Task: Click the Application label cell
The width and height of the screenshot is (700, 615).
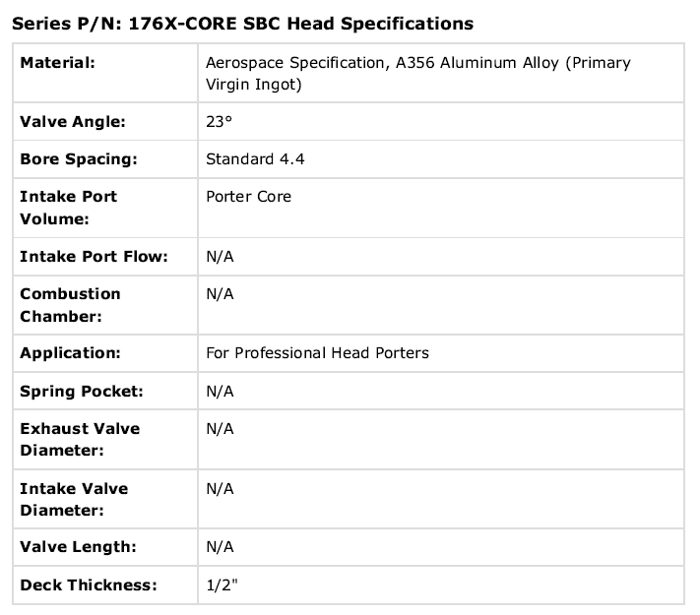Action: [105, 353]
